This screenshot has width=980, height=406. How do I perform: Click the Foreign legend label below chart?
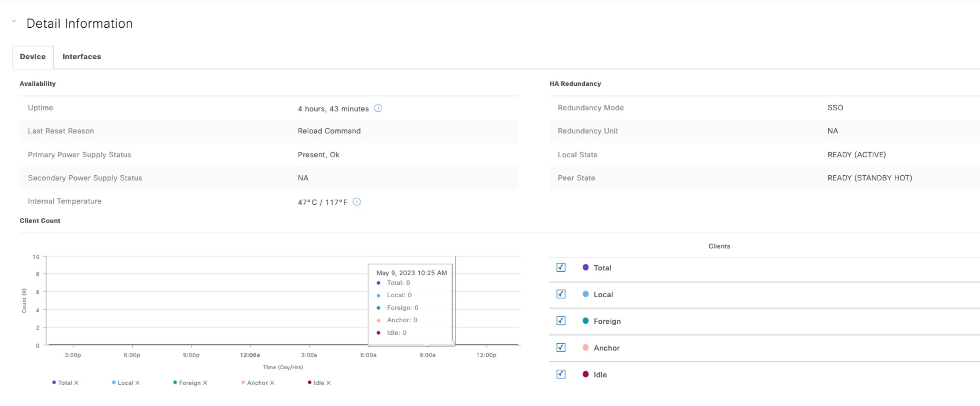[x=190, y=383]
